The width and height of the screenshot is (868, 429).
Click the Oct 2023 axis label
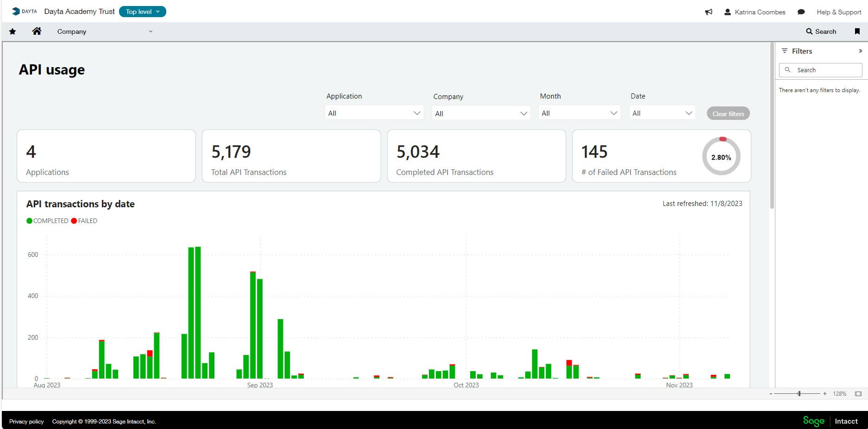[466, 385]
